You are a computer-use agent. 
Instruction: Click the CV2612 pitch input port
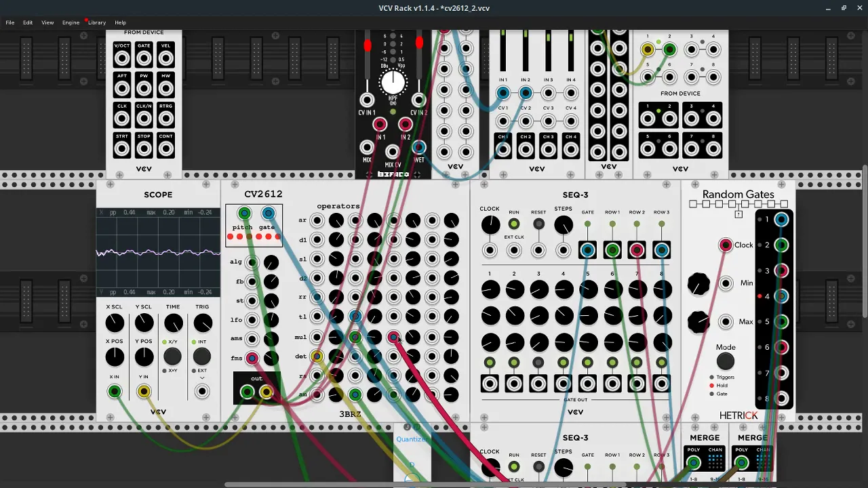244,213
